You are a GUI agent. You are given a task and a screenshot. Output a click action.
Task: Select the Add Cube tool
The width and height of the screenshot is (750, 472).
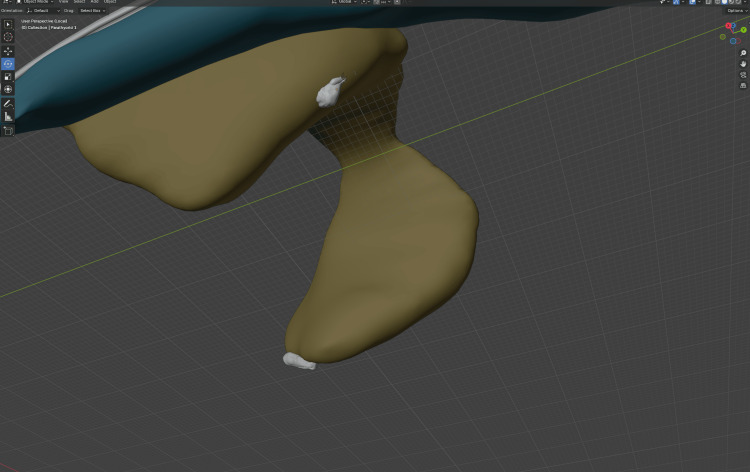pos(8,130)
